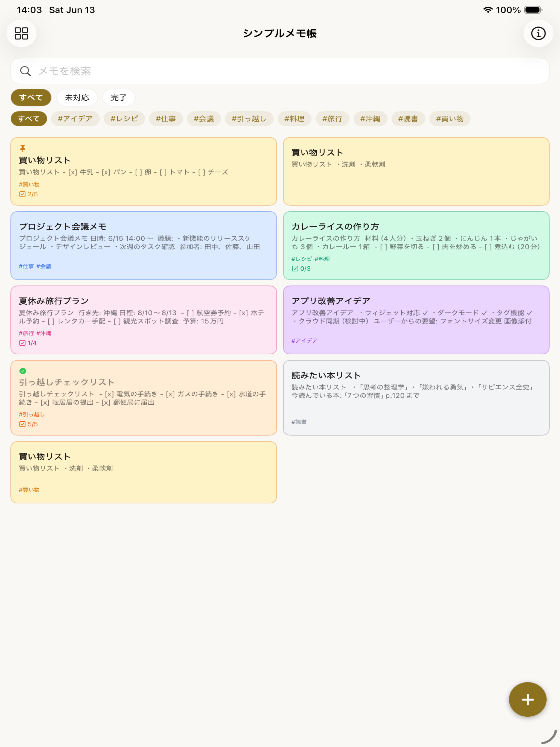Screen dimensions: 560x747
Task: Tap the 5/5 checklist progress icon
Action: pos(22,424)
